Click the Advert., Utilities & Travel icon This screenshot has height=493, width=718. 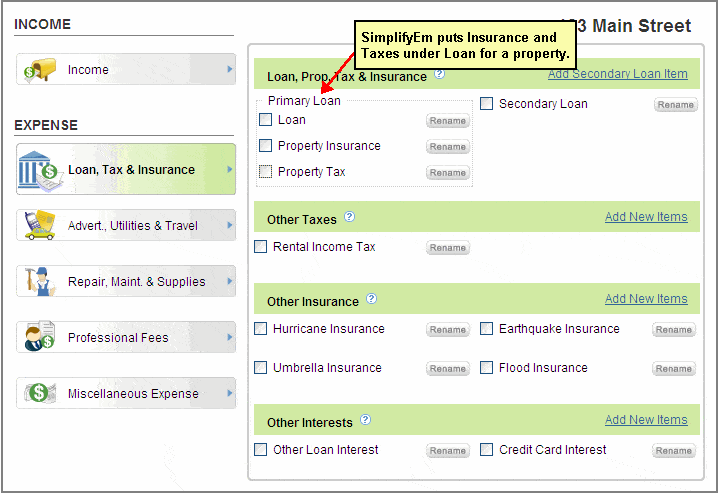[x=42, y=225]
